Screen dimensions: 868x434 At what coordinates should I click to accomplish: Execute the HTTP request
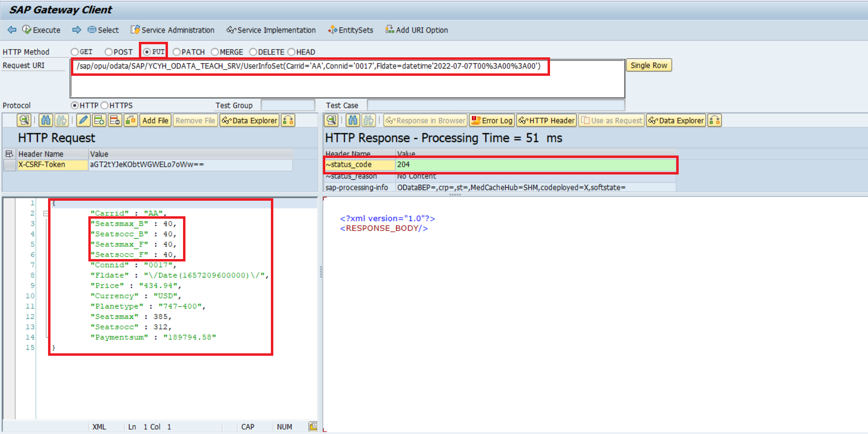click(41, 30)
